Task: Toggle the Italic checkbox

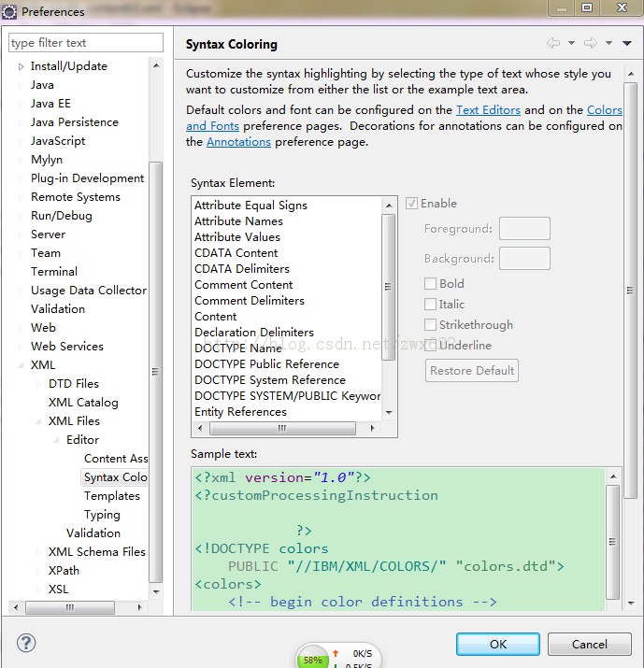Action: click(430, 305)
